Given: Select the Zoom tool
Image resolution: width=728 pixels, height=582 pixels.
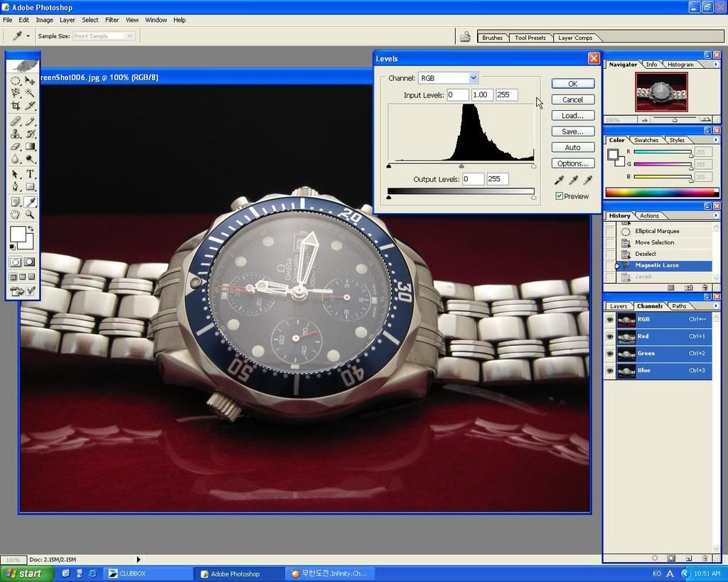Looking at the screenshot, I should pos(30,215).
